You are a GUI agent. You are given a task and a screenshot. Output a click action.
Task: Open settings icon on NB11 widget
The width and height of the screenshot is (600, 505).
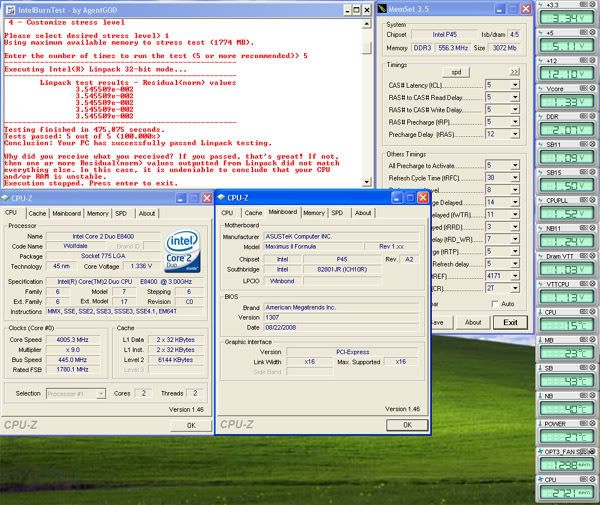[584, 228]
